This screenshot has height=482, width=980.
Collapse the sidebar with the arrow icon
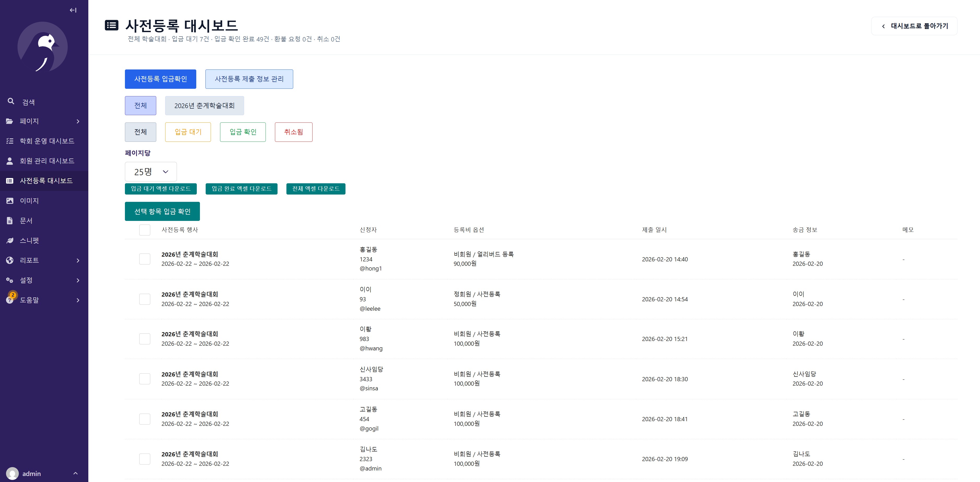click(73, 10)
